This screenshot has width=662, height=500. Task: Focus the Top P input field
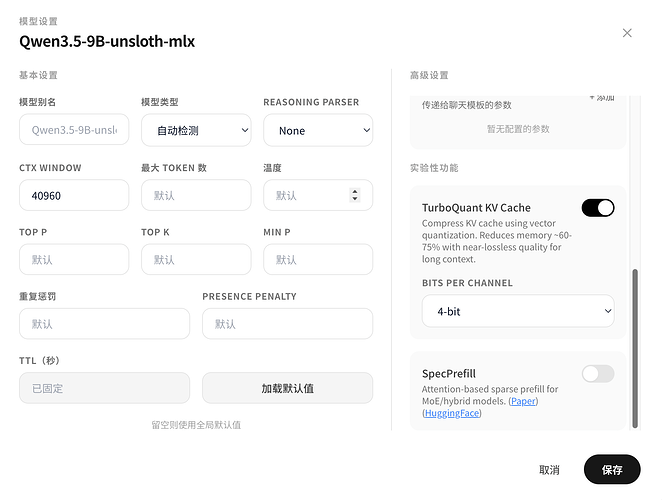point(74,260)
